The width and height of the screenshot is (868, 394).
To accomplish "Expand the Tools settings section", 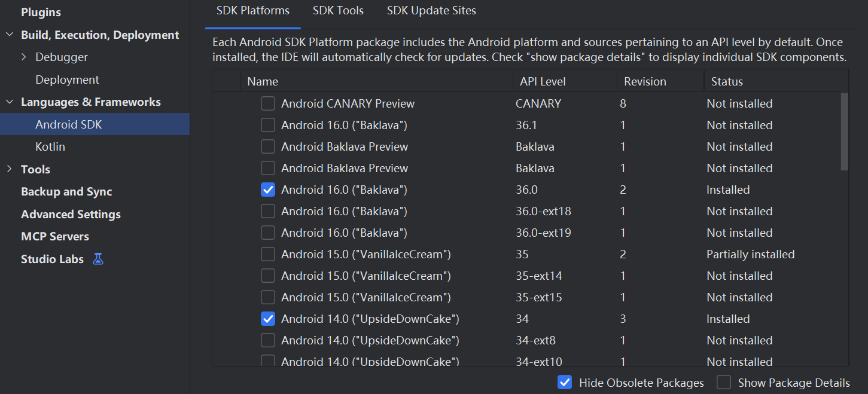I will coord(10,169).
